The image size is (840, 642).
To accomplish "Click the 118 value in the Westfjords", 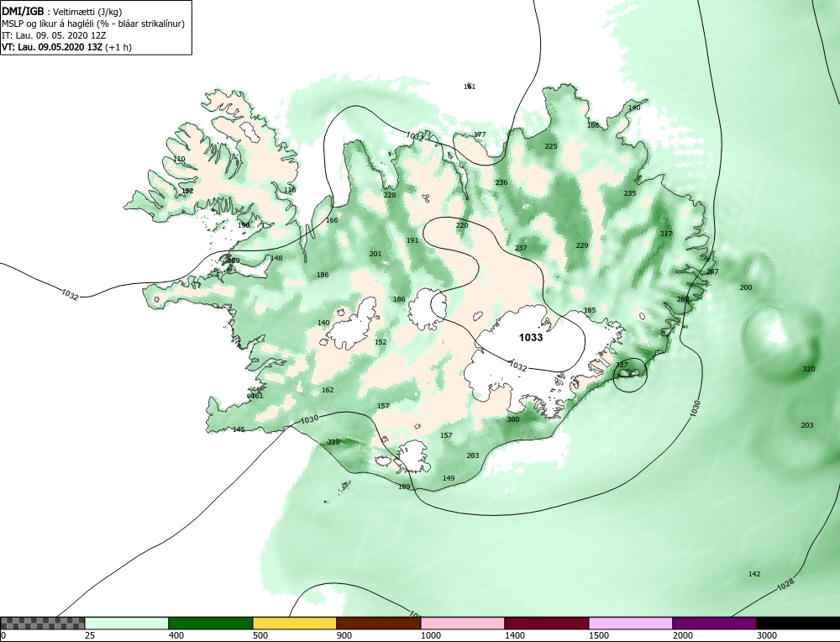I will 290,190.
